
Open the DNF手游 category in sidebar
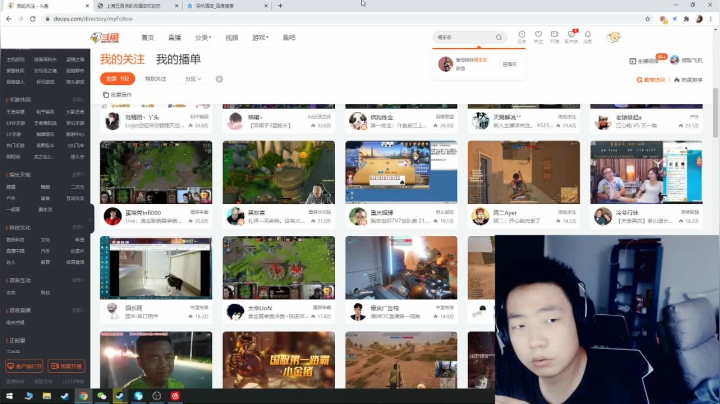point(16,123)
